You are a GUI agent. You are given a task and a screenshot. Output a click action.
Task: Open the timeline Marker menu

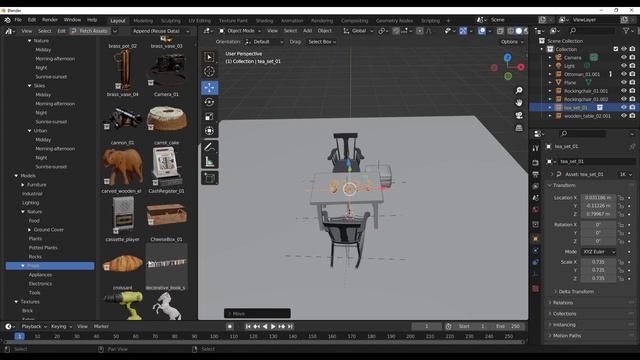point(101,327)
